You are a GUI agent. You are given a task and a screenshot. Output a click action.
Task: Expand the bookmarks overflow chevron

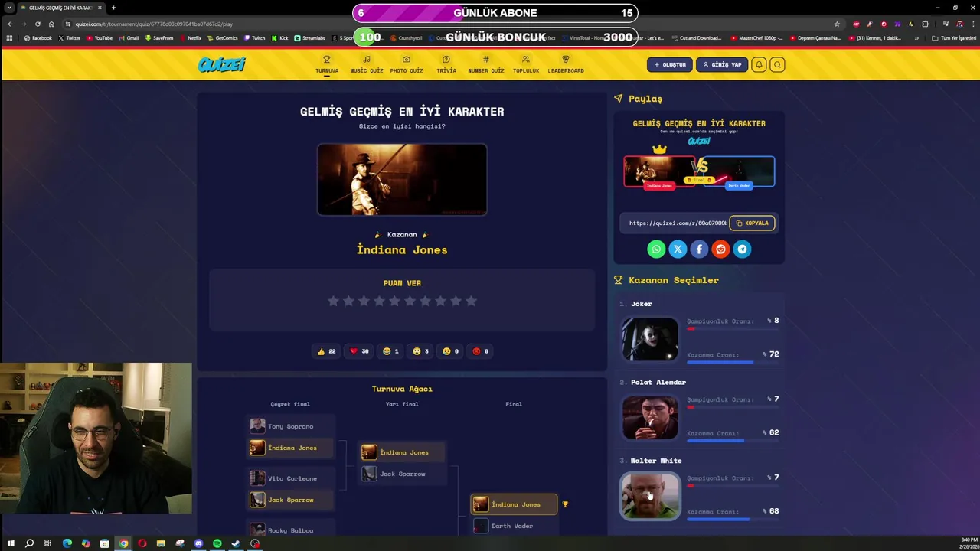coord(916,37)
